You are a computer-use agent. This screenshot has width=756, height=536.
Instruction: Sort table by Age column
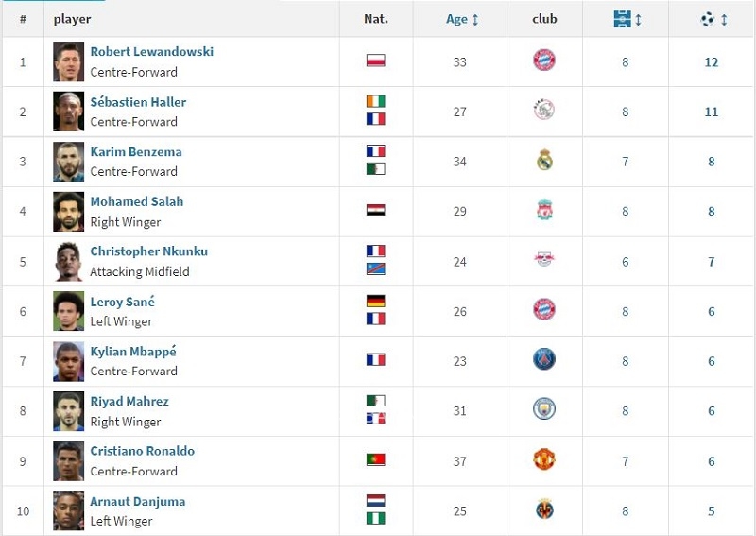coord(462,19)
